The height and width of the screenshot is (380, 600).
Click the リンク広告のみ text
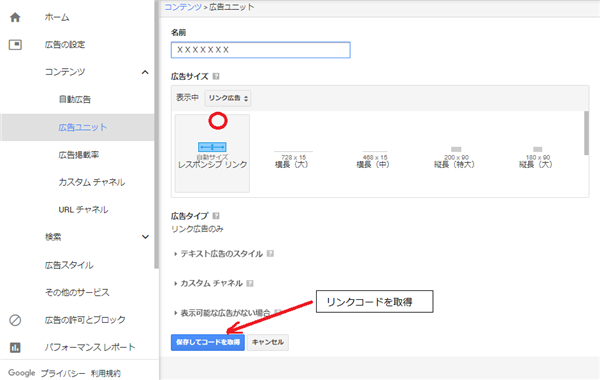coord(197,229)
